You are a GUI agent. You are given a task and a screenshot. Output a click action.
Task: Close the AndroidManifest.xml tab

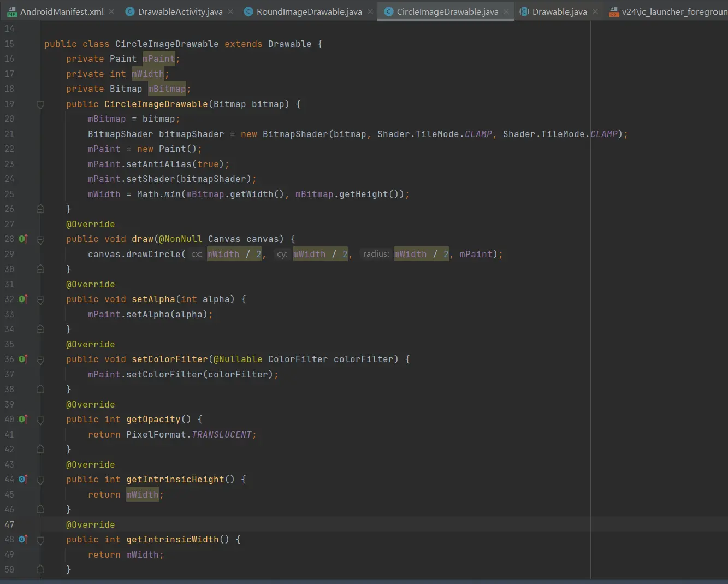click(x=112, y=11)
